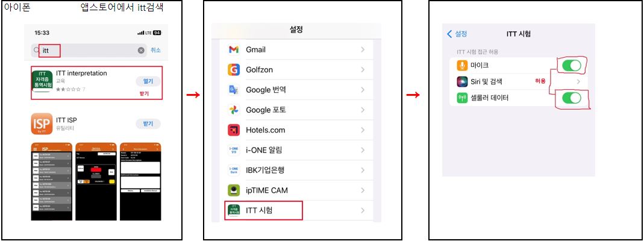Expand the Siri 및 검색 chevron

[578, 82]
